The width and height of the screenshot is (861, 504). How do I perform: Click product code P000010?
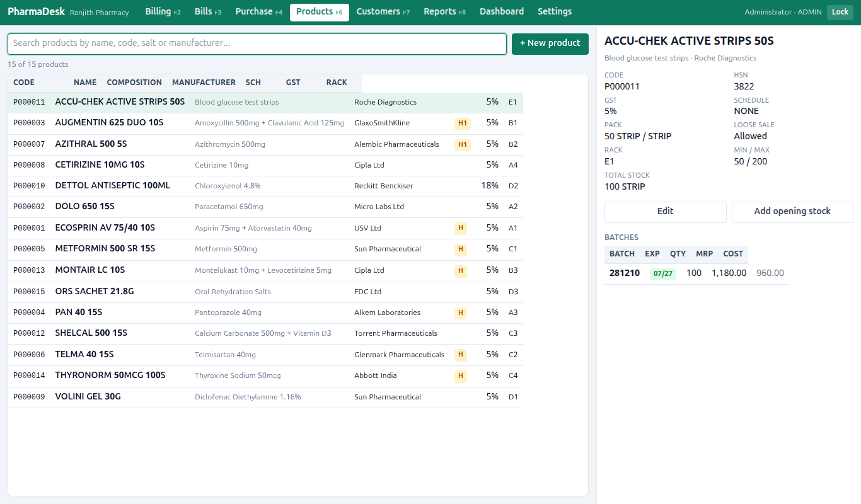[x=29, y=186]
